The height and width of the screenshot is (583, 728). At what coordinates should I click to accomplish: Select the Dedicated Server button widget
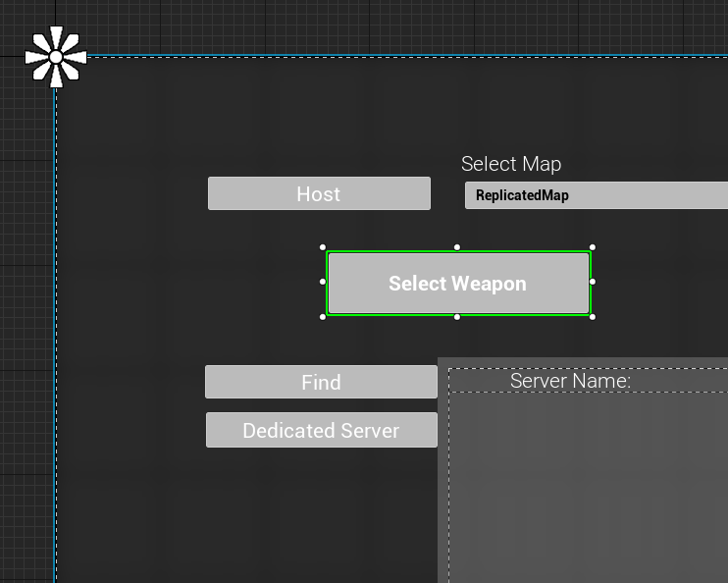(x=321, y=430)
